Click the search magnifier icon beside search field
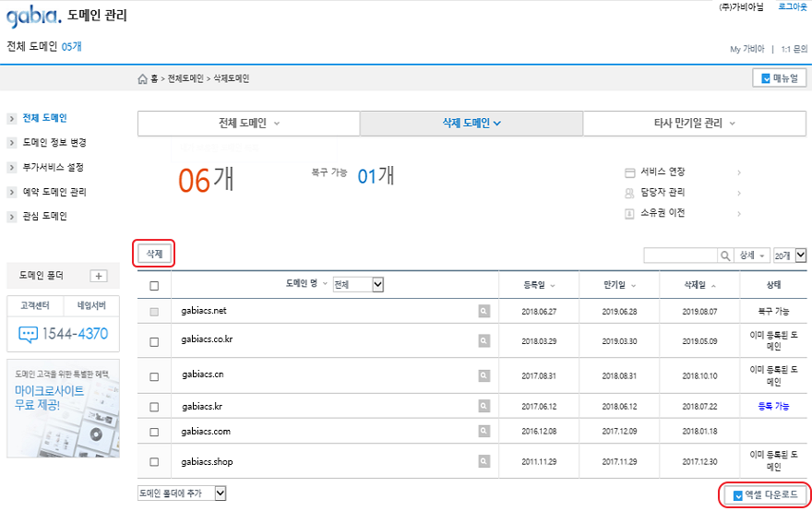Viewport: 812px width, 511px height. [725, 255]
